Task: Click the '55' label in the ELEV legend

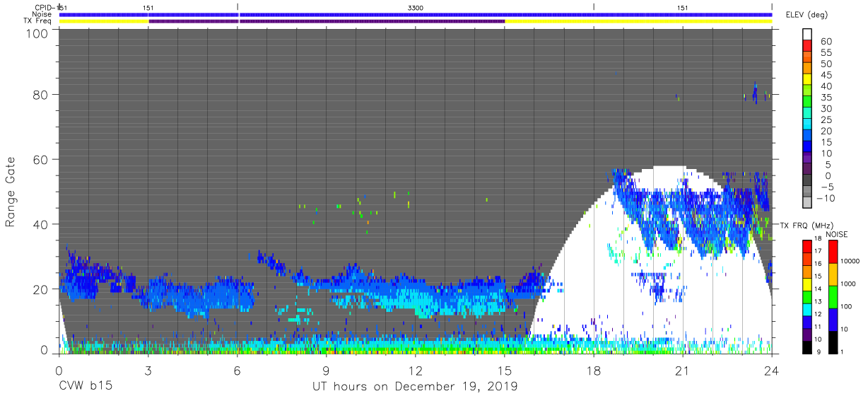Action: click(825, 53)
